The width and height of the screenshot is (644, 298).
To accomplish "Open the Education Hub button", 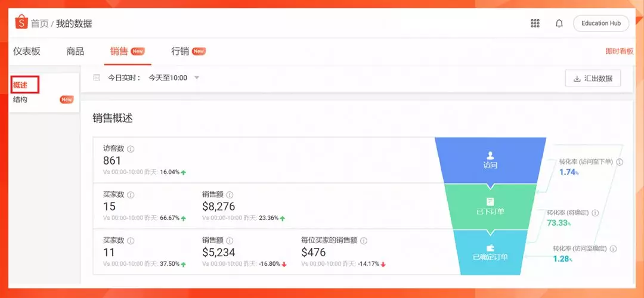I will click(x=601, y=23).
